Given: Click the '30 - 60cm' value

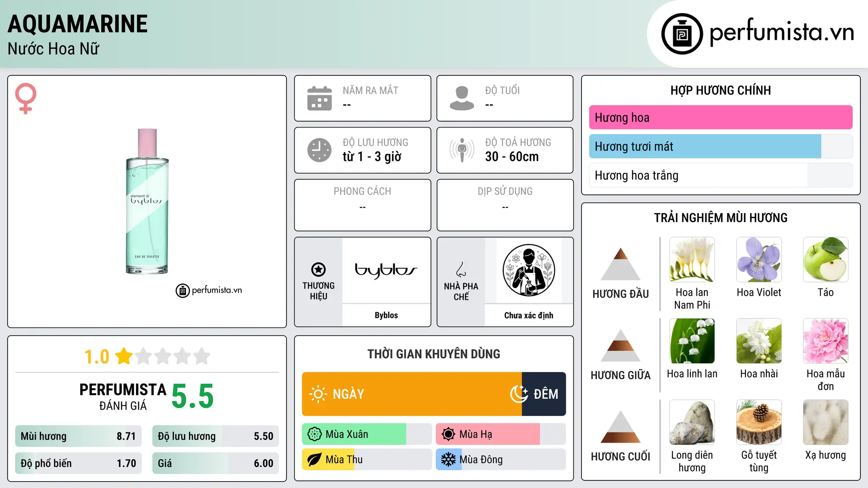Looking at the screenshot, I should click(512, 157).
